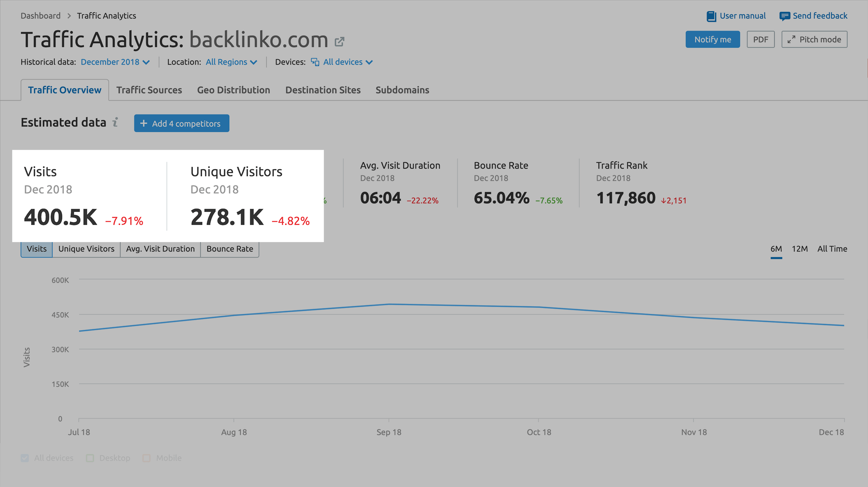The image size is (868, 487).
Task: Click the info icon next to Estimated data
Action: click(x=116, y=123)
